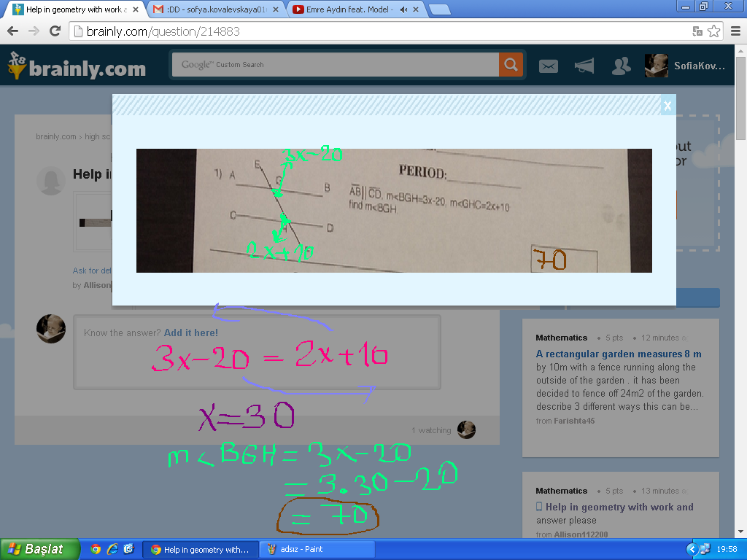The image size is (747, 560).
Task: Click the page scrollbar down arrow
Action: (x=741, y=532)
